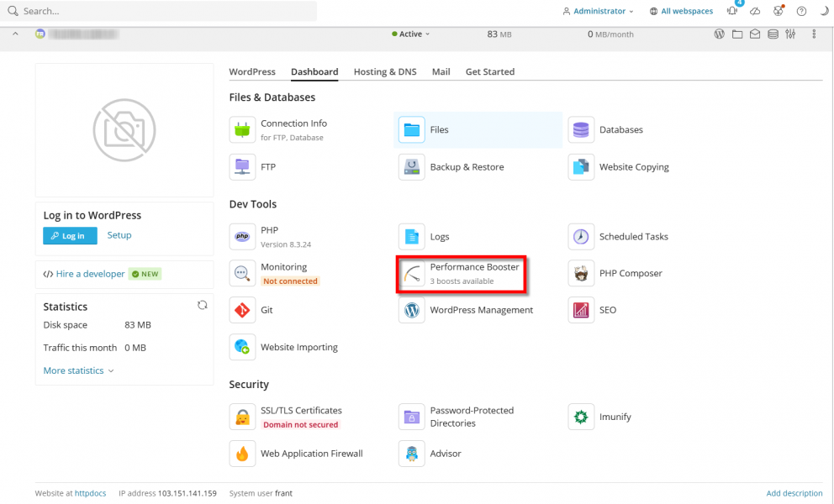This screenshot has height=504, width=834.
Task: Collapse the domain row with the chevron
Action: [x=15, y=34]
